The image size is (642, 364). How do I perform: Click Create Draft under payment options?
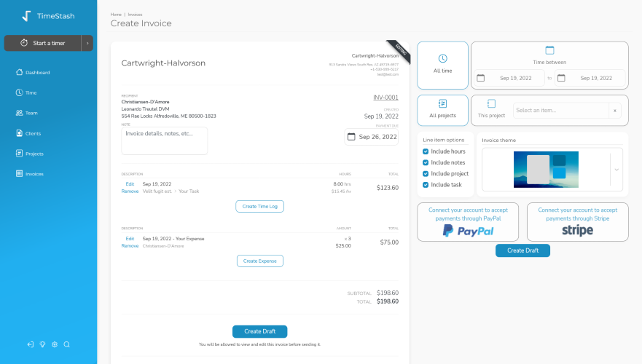click(x=522, y=250)
